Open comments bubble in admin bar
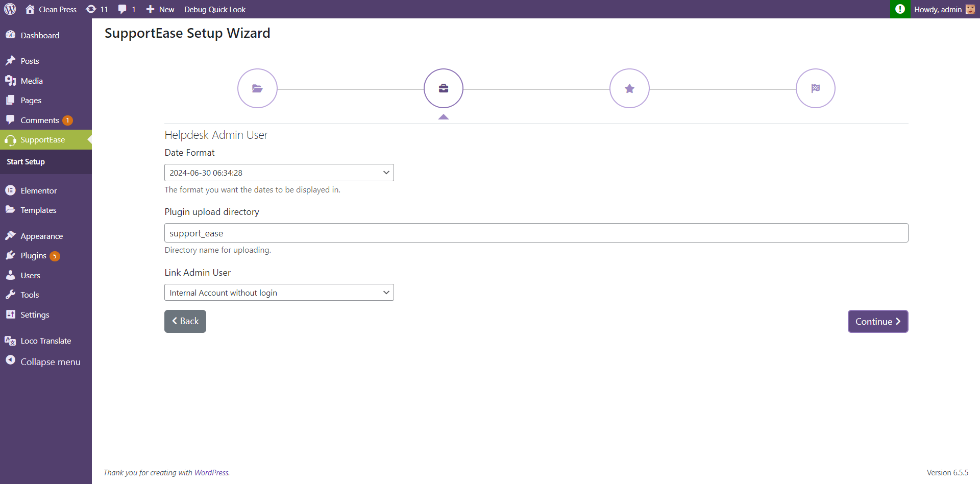 pyautogui.click(x=122, y=9)
